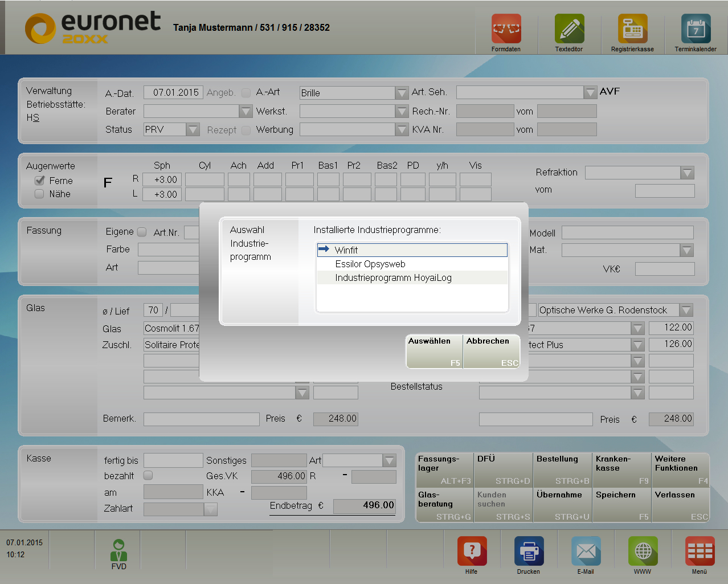
Task: Open the E-Mail icon
Action: pyautogui.click(x=586, y=551)
